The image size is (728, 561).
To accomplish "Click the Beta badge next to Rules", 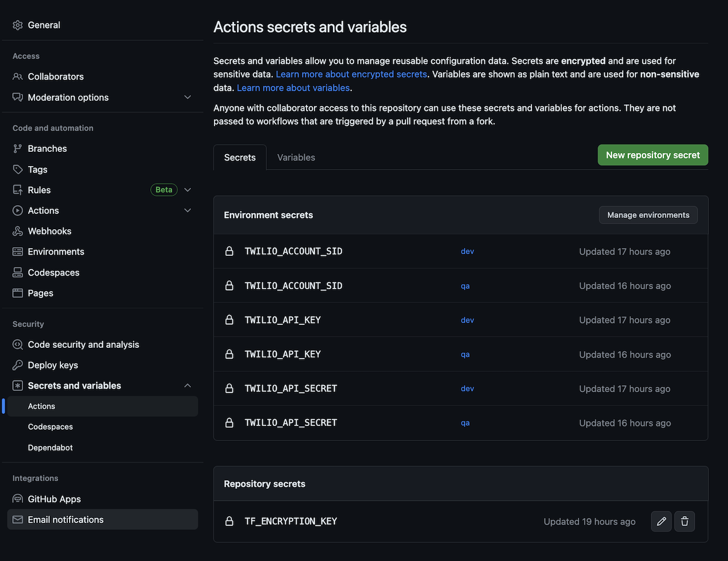I will click(164, 190).
